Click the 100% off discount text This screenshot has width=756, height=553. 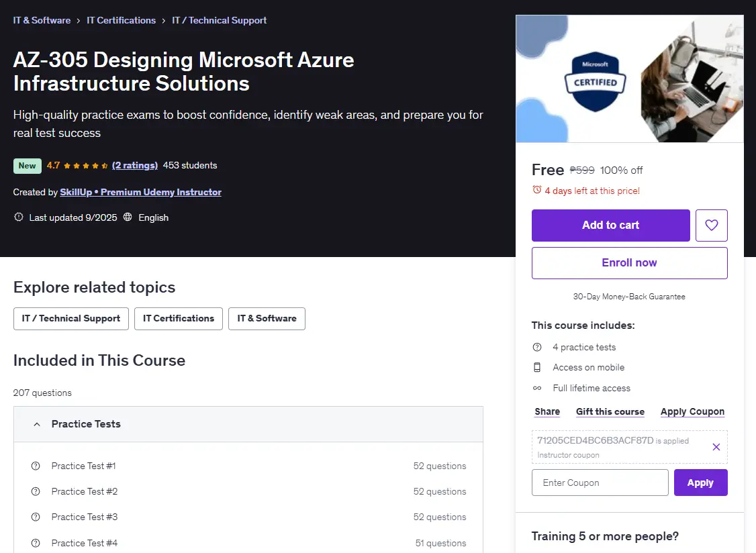click(621, 170)
